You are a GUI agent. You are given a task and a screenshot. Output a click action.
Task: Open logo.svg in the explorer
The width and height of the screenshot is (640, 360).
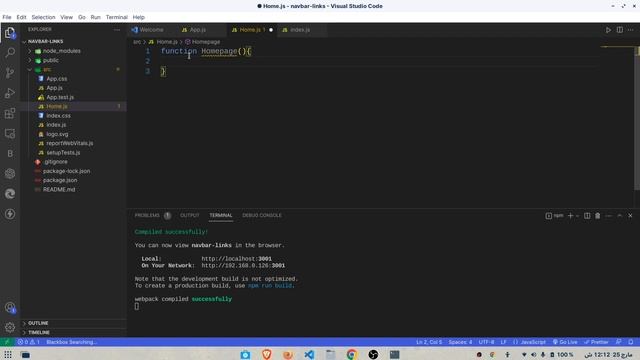click(57, 134)
